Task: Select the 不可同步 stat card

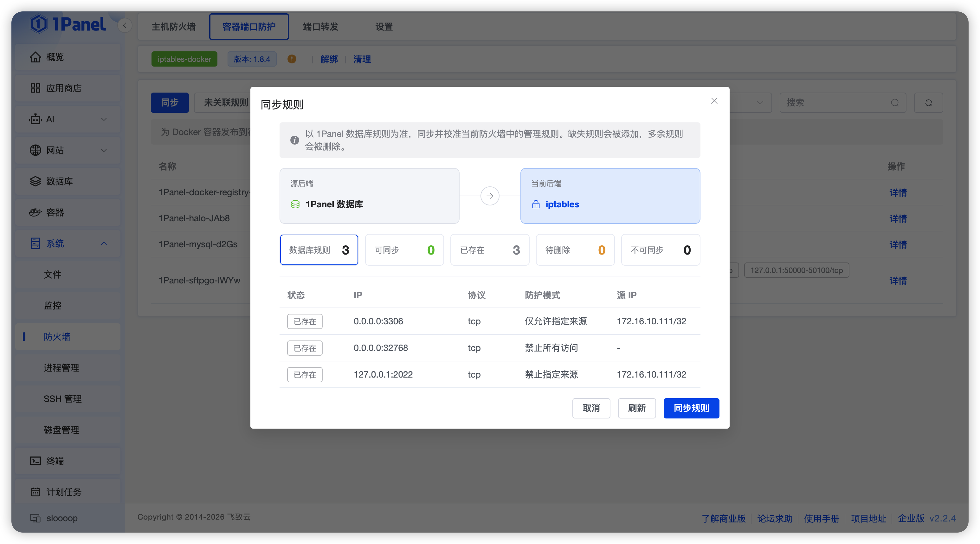Action: [x=661, y=250]
